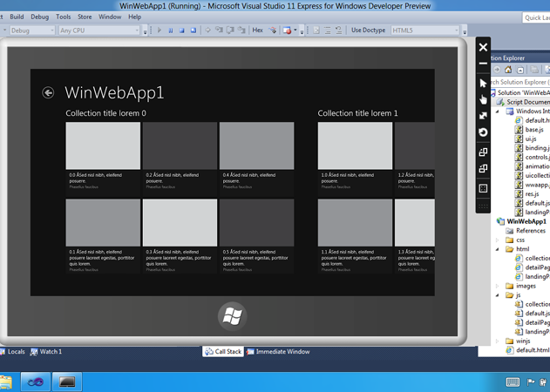
Task: Click the back arrow beside WinWebApp1 title
Action: coord(48,92)
